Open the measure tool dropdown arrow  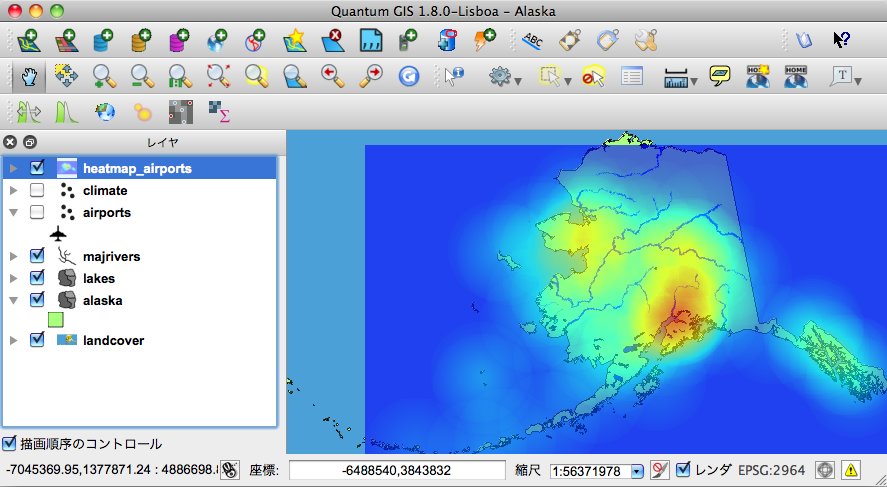coord(694,81)
